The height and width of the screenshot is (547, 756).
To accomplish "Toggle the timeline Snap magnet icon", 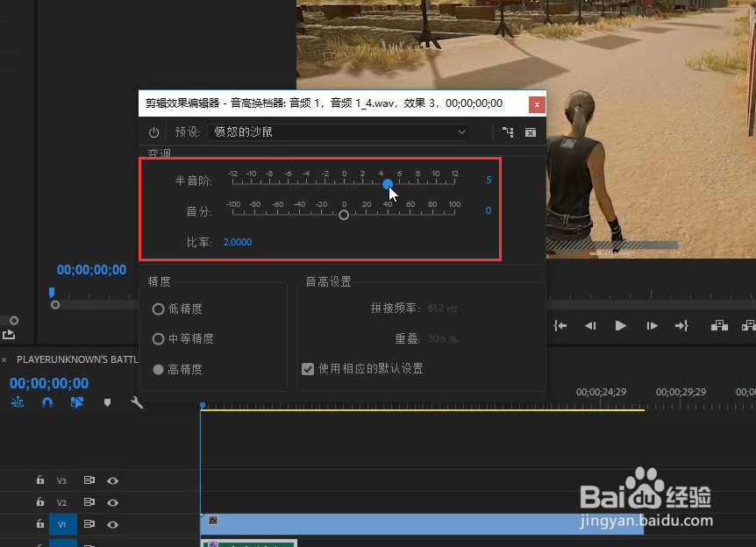I will 47,402.
